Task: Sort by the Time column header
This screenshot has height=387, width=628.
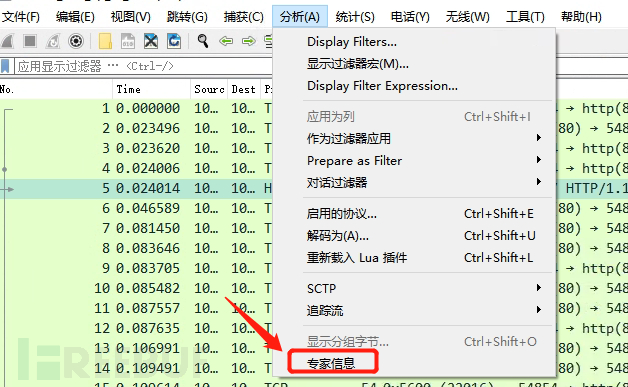Action: pos(151,89)
